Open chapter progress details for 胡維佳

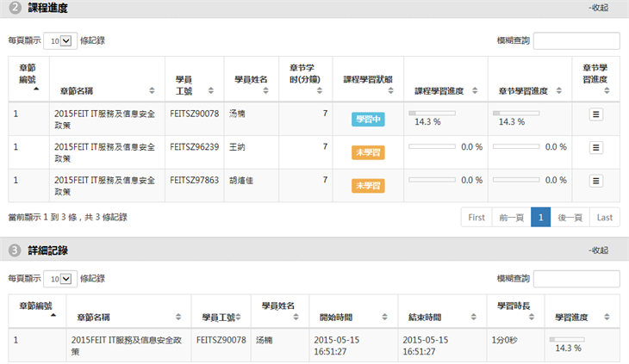pyautogui.click(x=595, y=181)
